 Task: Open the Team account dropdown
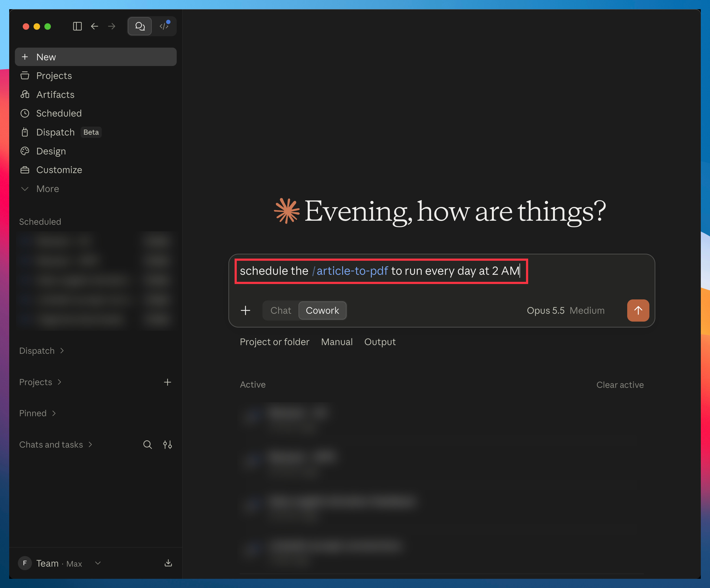[60, 563]
